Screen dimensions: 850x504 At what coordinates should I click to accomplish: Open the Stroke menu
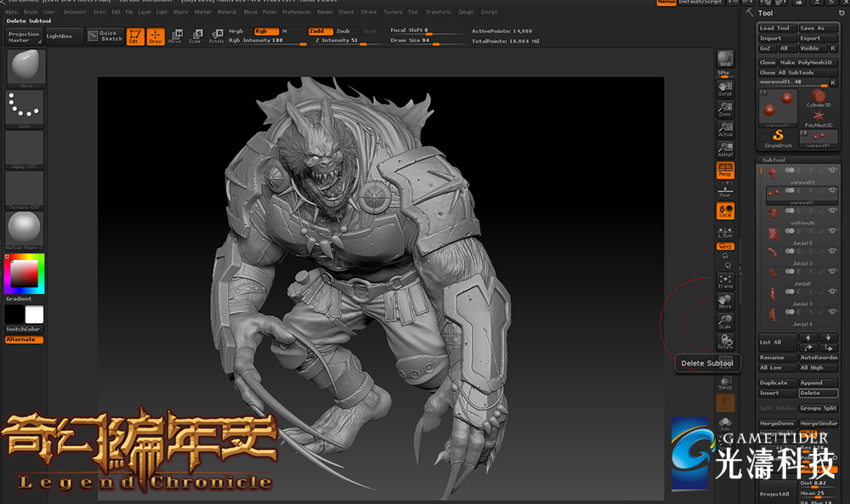click(368, 13)
